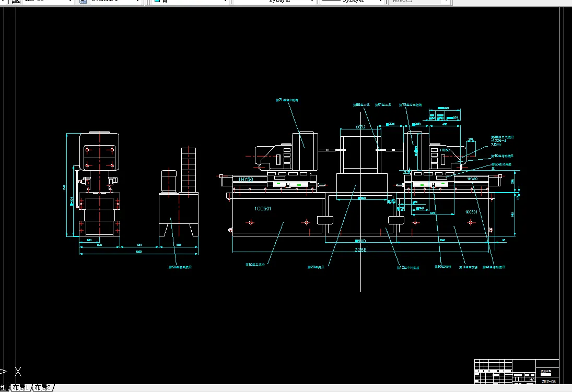Screen dimensions: 572x392
Task: Select the 1HY50 text on left slide
Action: coord(246,180)
